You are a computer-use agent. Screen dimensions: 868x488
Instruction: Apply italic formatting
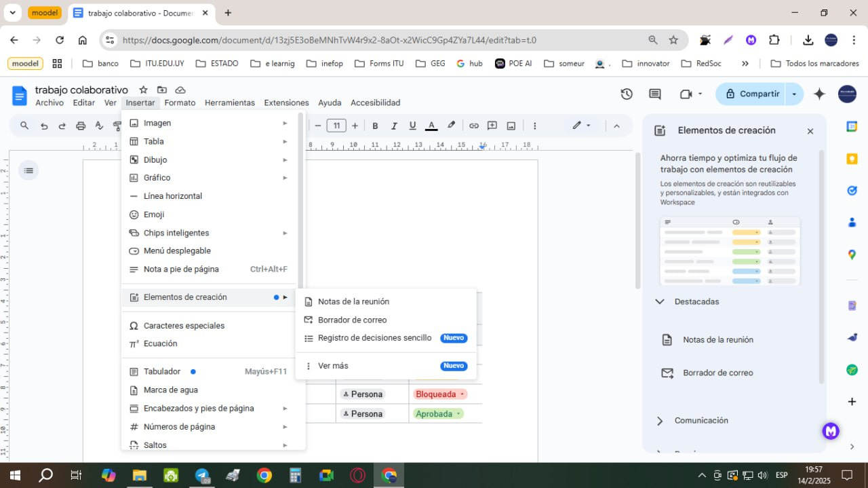[394, 126]
